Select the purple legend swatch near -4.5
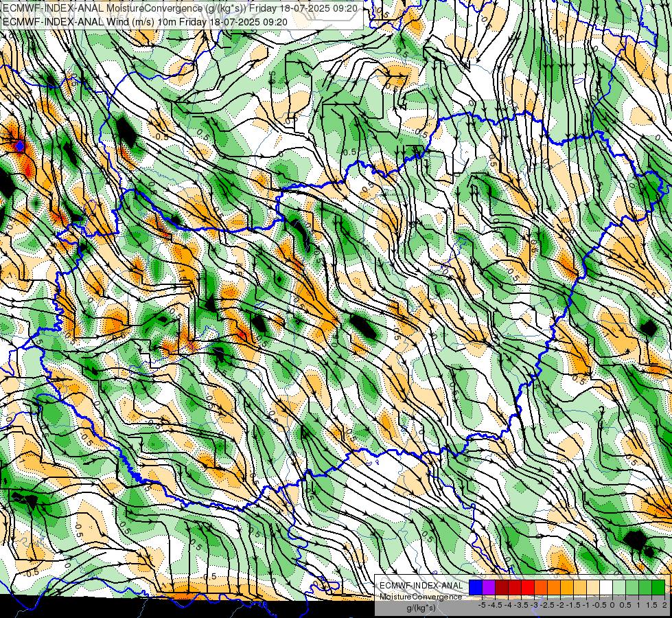The image size is (672, 618). click(489, 587)
